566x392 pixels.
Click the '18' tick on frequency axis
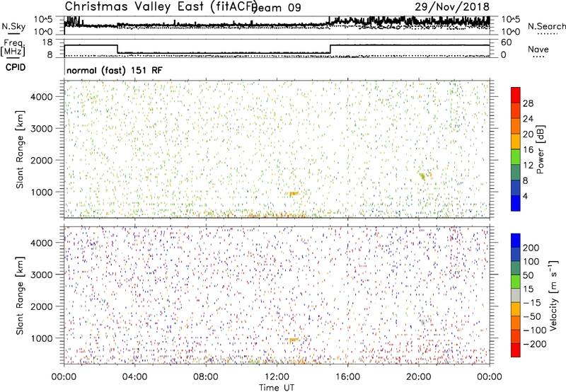47,42
